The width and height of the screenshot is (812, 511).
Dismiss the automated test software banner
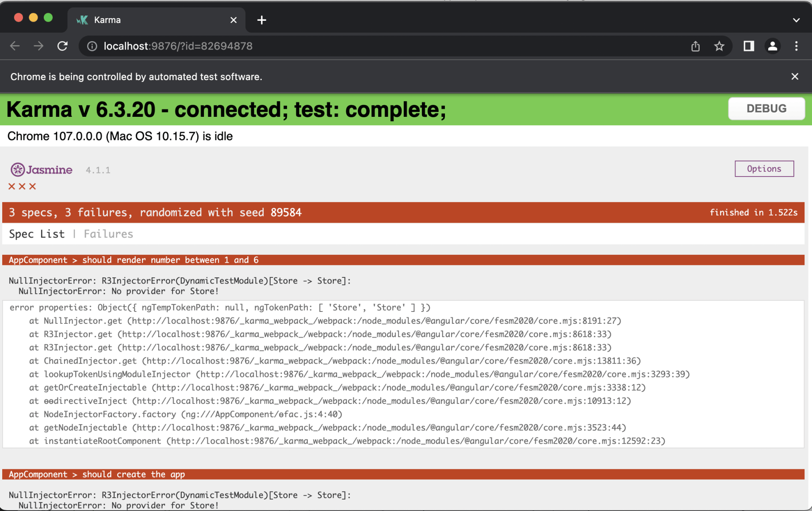tap(795, 77)
